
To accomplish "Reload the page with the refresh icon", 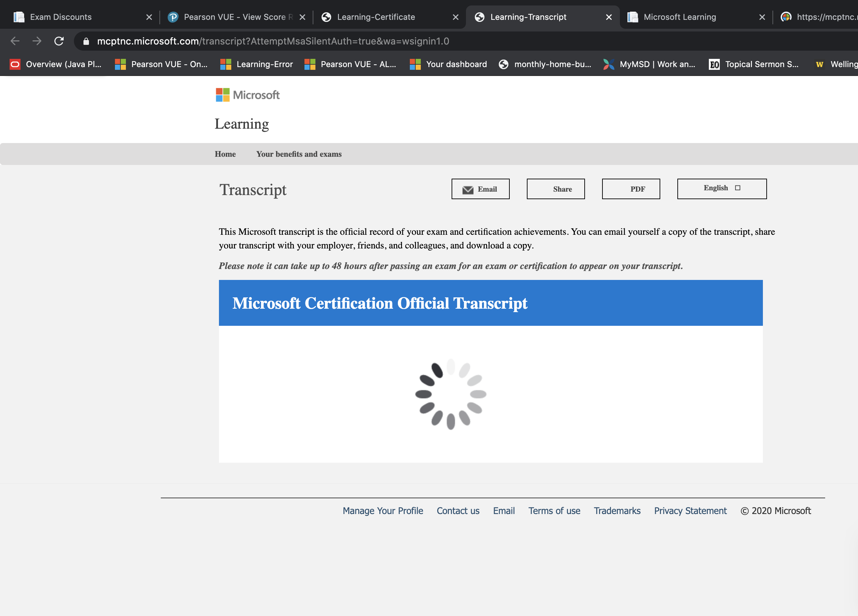I will (x=59, y=41).
